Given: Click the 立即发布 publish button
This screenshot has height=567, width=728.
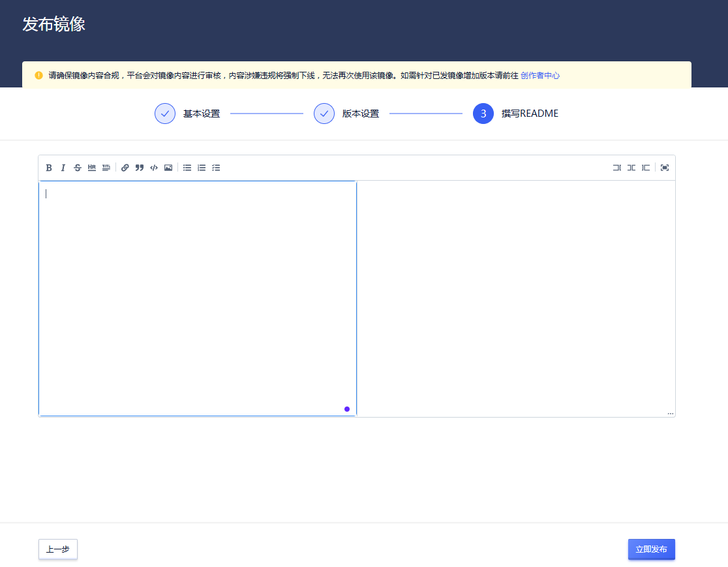Looking at the screenshot, I should 651,549.
